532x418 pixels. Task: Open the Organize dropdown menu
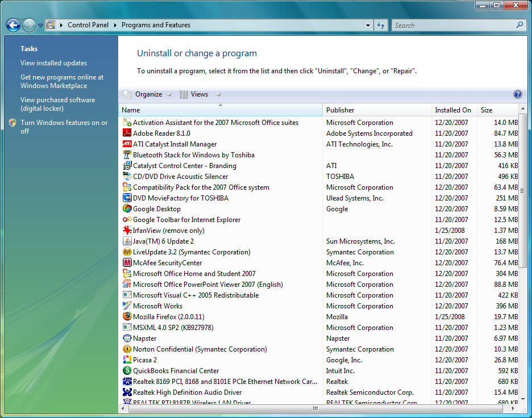(148, 94)
